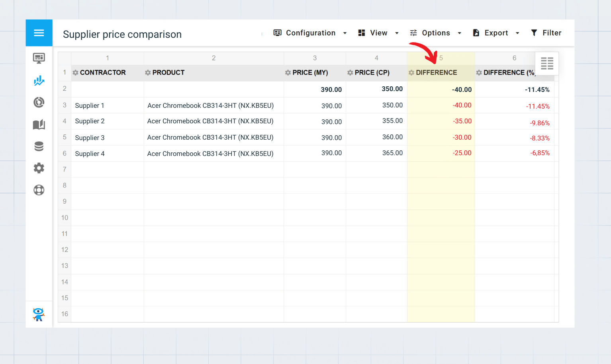Open the hamburger menu in the sidebar
Viewport: 611px width, 364px height.
[x=39, y=33]
